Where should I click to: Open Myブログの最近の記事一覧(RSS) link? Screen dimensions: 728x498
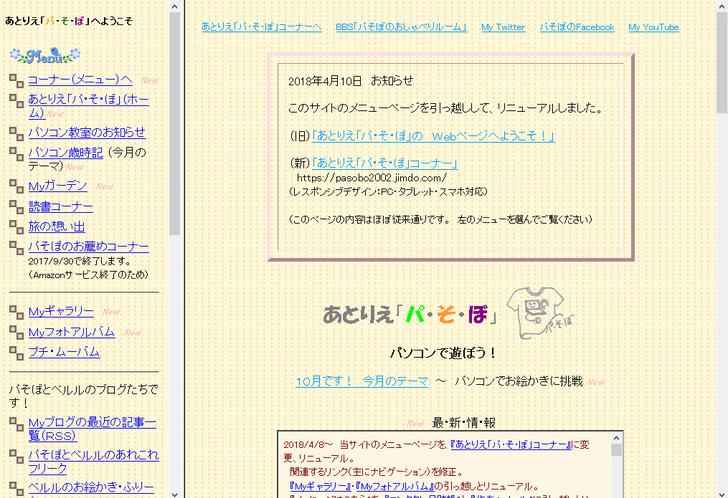click(91, 429)
